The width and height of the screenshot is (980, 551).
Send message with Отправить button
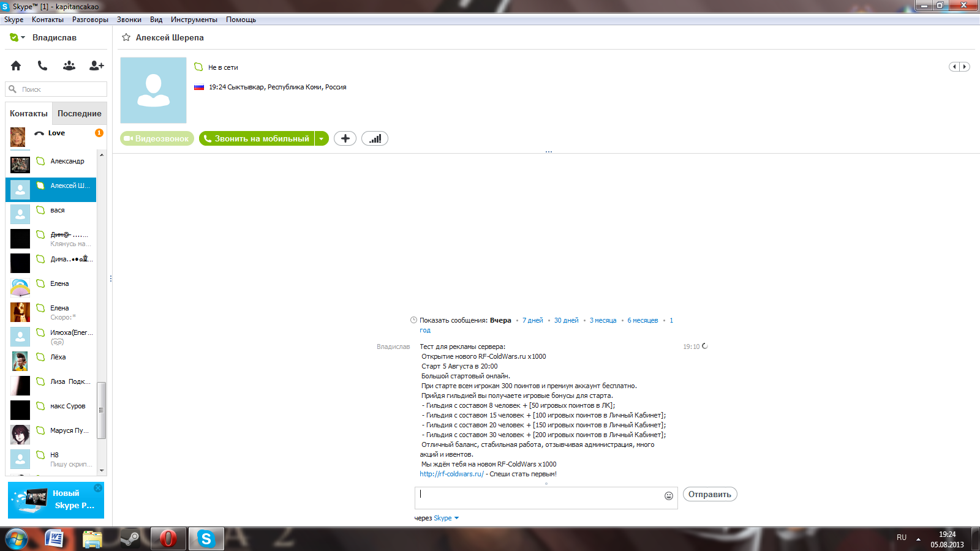point(710,494)
